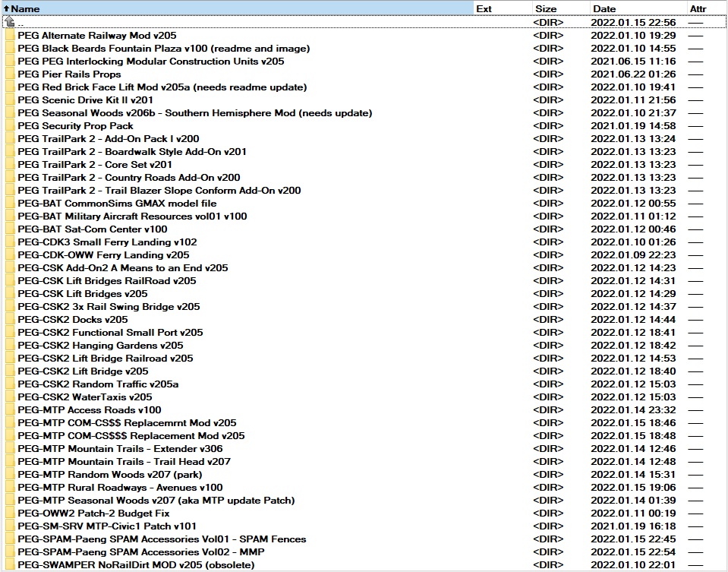The image size is (728, 572).
Task: Click folder icon of PEG Pier Rails Props
Action: click(10, 74)
